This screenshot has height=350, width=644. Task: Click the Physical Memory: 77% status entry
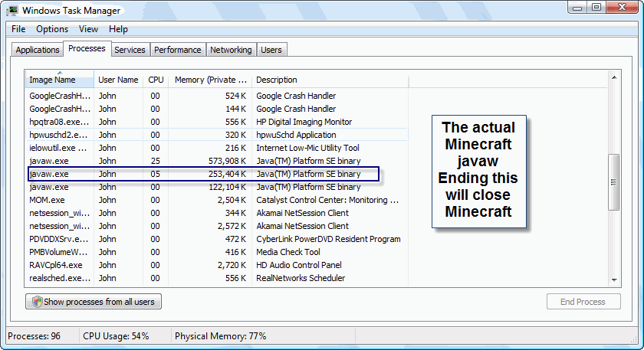tap(221, 336)
